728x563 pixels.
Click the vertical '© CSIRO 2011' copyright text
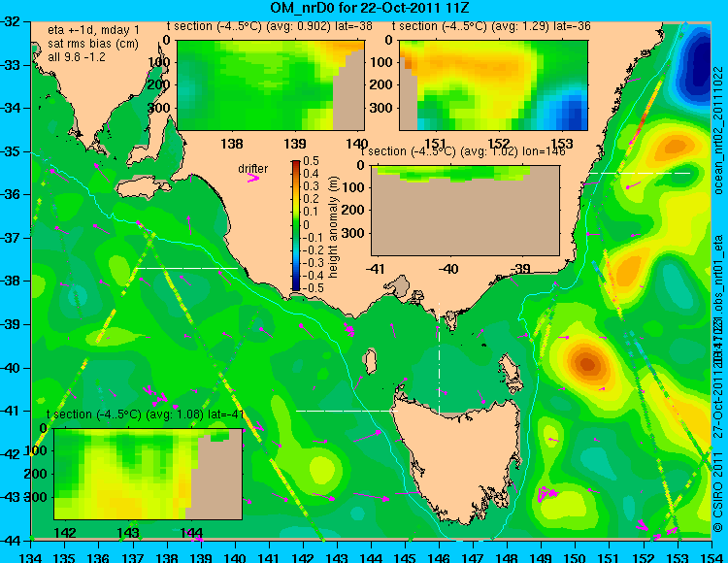[718, 492]
